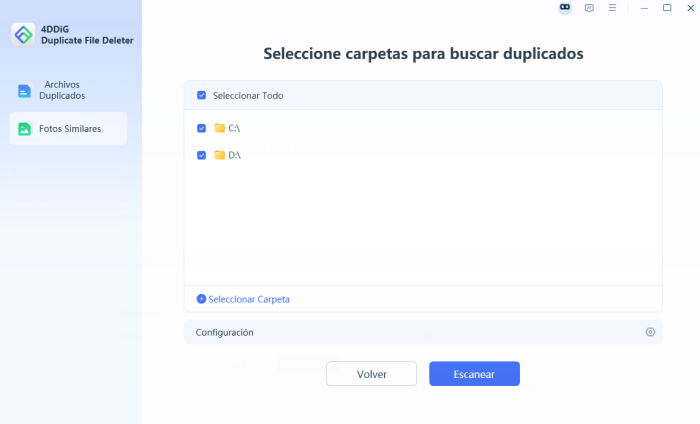This screenshot has width=700, height=424.
Task: Click the Seleccionar Carpeta link
Action: (x=249, y=299)
